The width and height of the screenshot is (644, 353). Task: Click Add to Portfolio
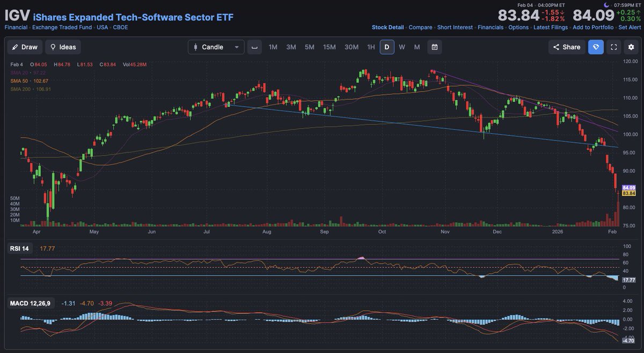[593, 27]
